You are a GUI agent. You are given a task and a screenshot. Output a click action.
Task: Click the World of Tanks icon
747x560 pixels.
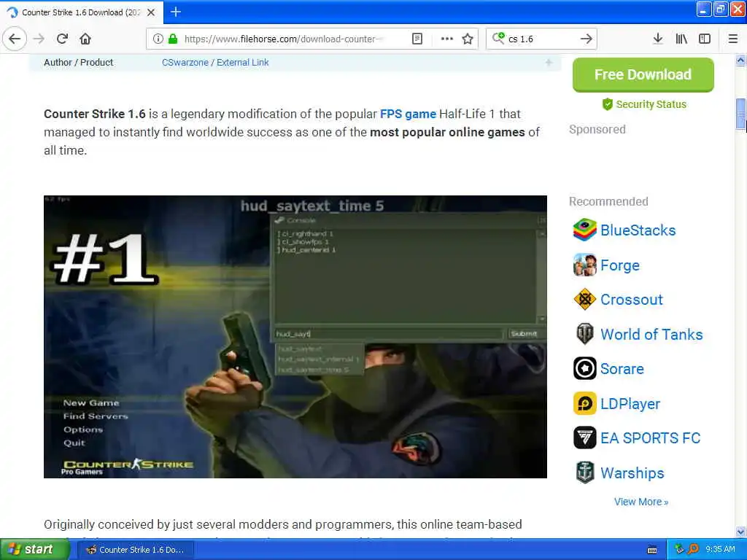coord(584,334)
